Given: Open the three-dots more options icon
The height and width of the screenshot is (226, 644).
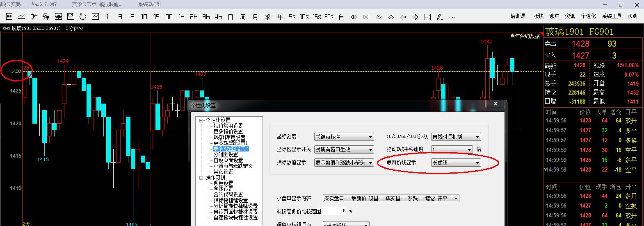Looking at the screenshot, I should pyautogui.click(x=452, y=17).
